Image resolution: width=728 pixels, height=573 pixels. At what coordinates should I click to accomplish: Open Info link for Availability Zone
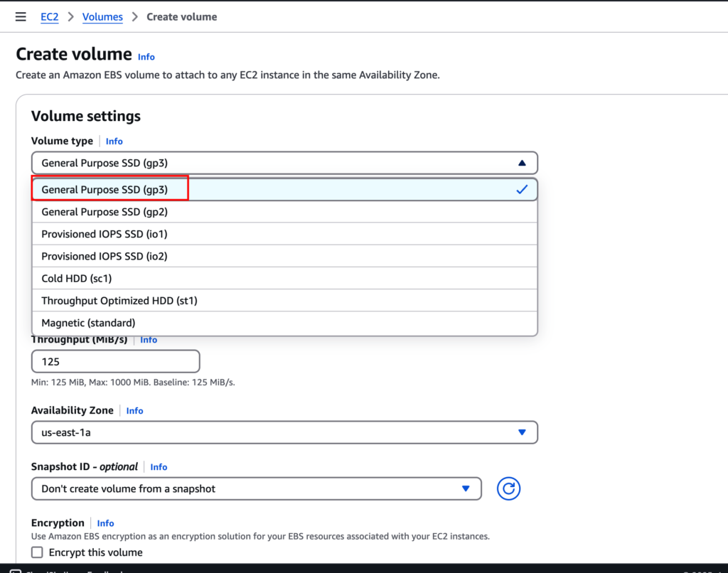[134, 410]
